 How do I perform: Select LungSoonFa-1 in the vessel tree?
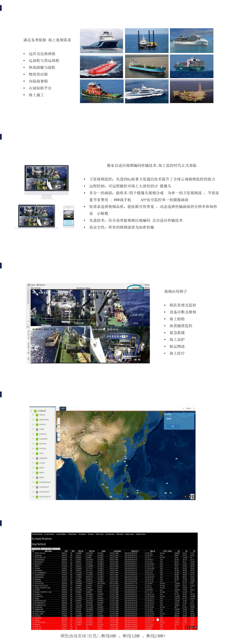[x=44, y=458]
